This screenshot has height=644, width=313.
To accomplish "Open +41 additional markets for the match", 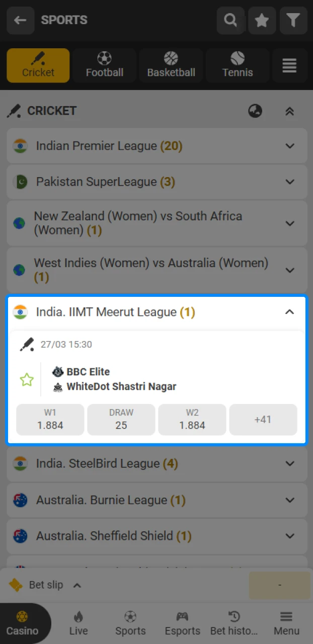I will 263,420.
